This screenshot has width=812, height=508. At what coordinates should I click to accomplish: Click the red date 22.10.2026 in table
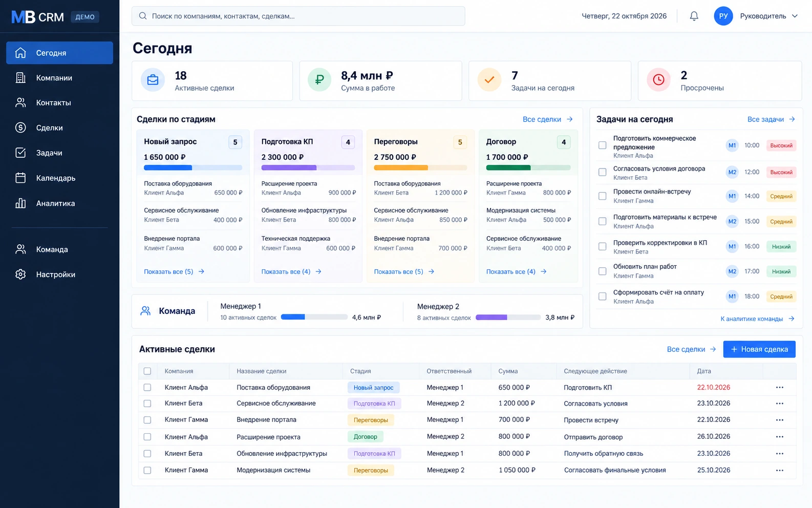(713, 388)
